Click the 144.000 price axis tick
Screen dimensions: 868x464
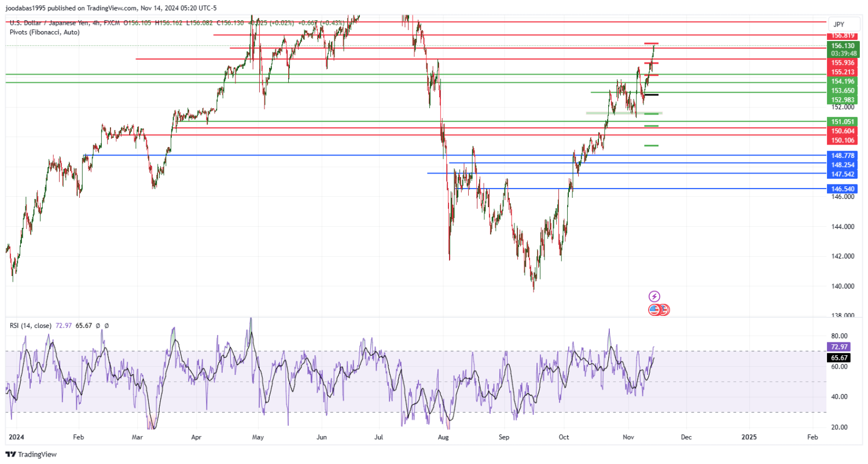(x=843, y=227)
